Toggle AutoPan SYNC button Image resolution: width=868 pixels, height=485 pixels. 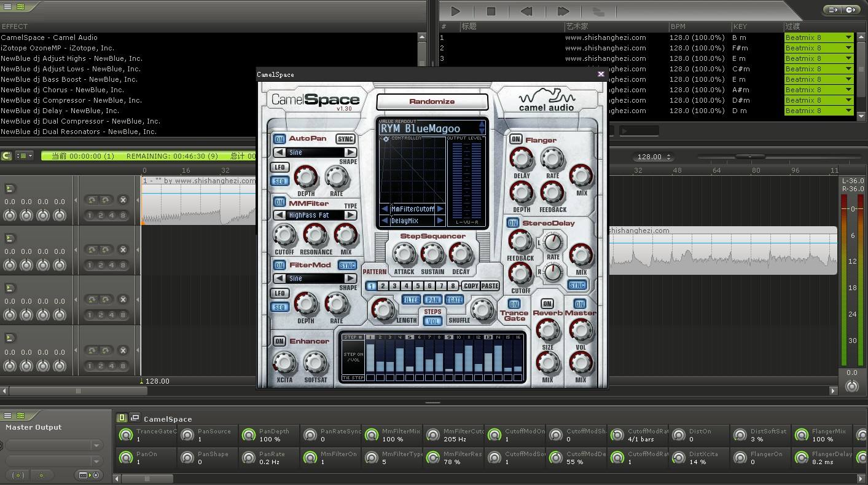pyautogui.click(x=345, y=139)
